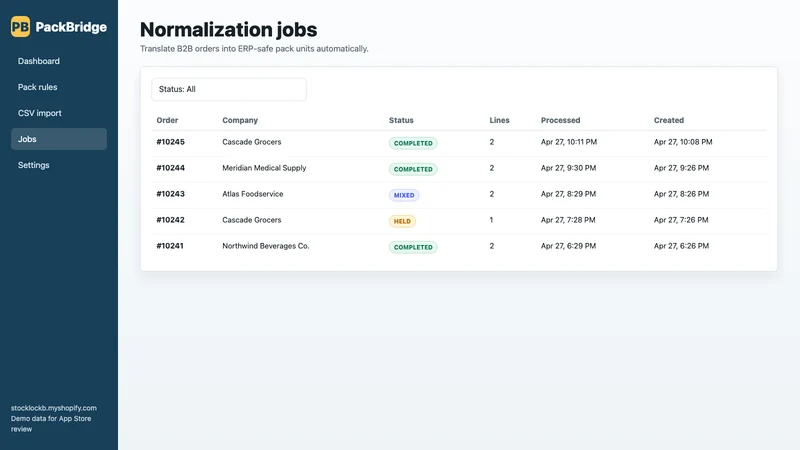Click processed time Apr 27, 7:28 PM
The width and height of the screenshot is (800, 450).
coord(568,220)
